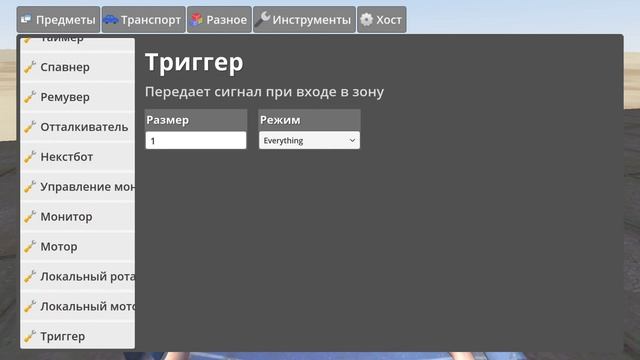Select the Локальный мото tool label
Image resolution: width=640 pixels, height=360 pixels.
click(x=87, y=307)
